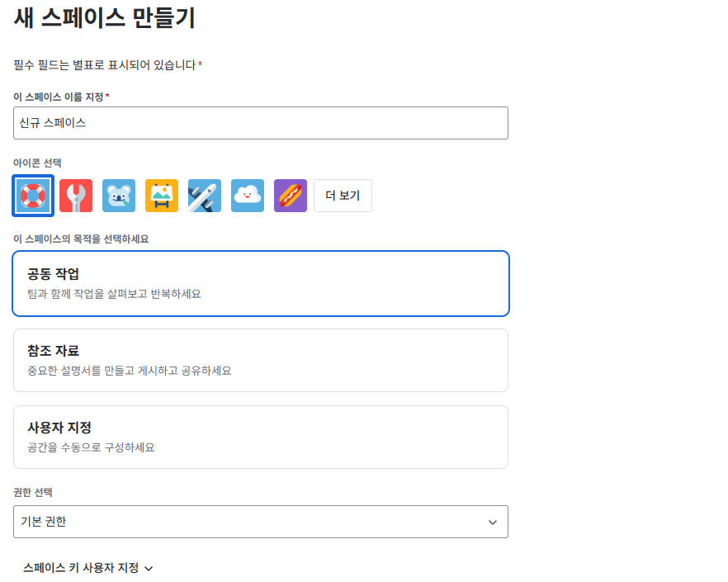This screenshot has height=582, width=728.
Task: Click the 권한 선택 label
Action: coord(32,492)
